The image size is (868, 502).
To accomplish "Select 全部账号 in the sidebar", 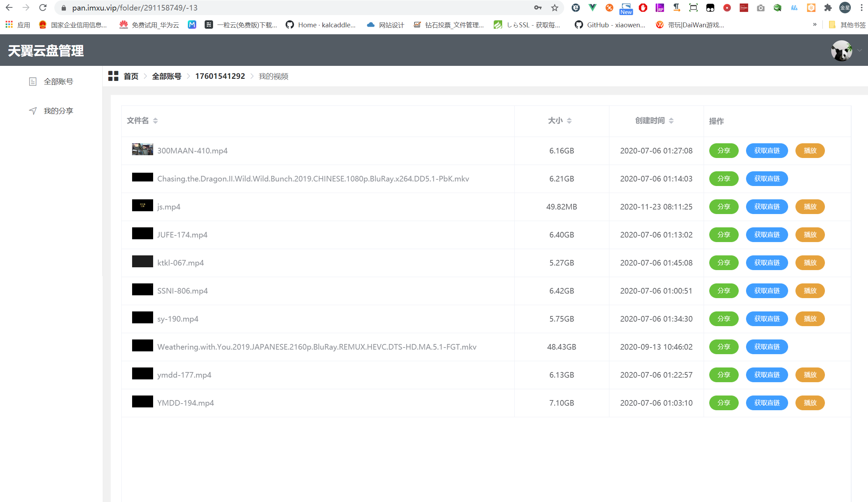I will 51,82.
